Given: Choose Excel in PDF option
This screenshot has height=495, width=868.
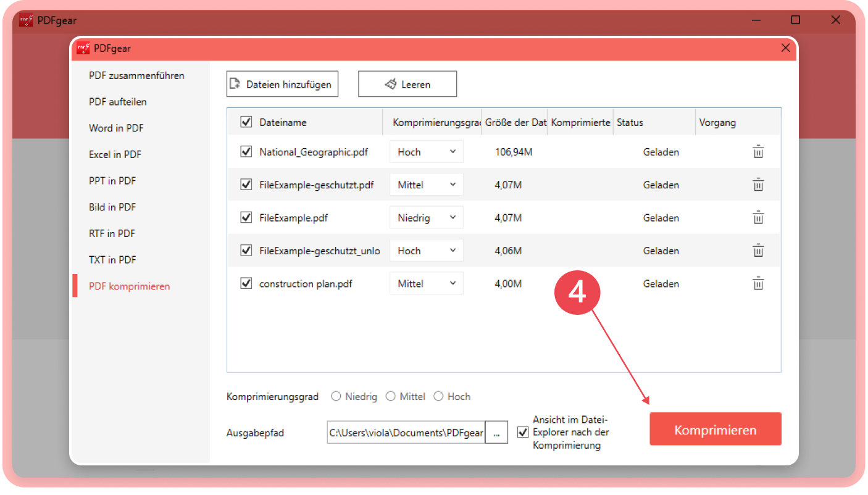Looking at the screenshot, I should click(x=115, y=154).
